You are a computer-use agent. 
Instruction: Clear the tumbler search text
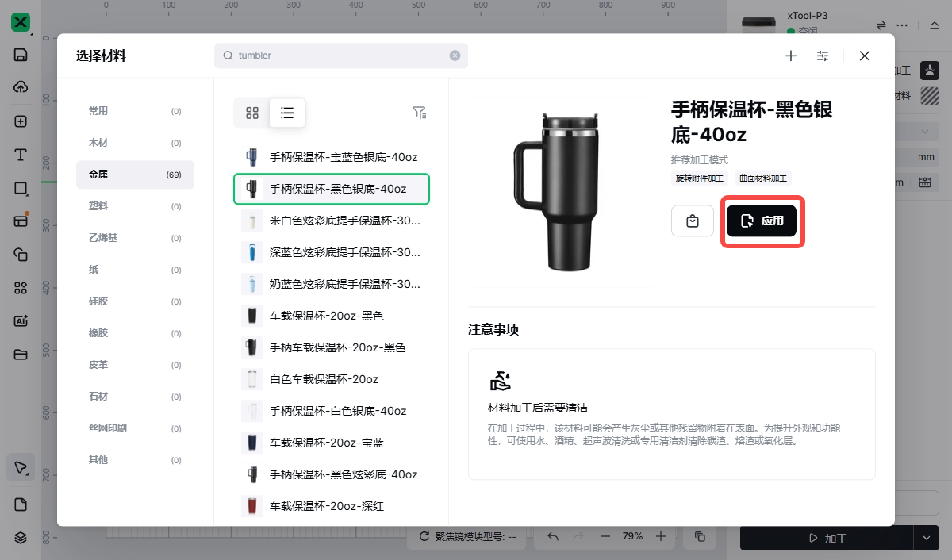pos(455,56)
